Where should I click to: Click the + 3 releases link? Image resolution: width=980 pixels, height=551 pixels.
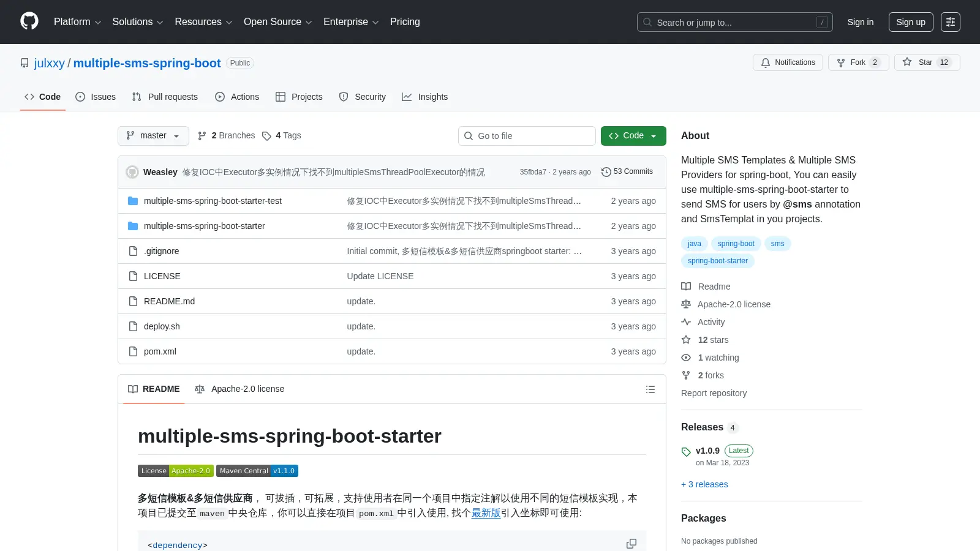coord(704,484)
